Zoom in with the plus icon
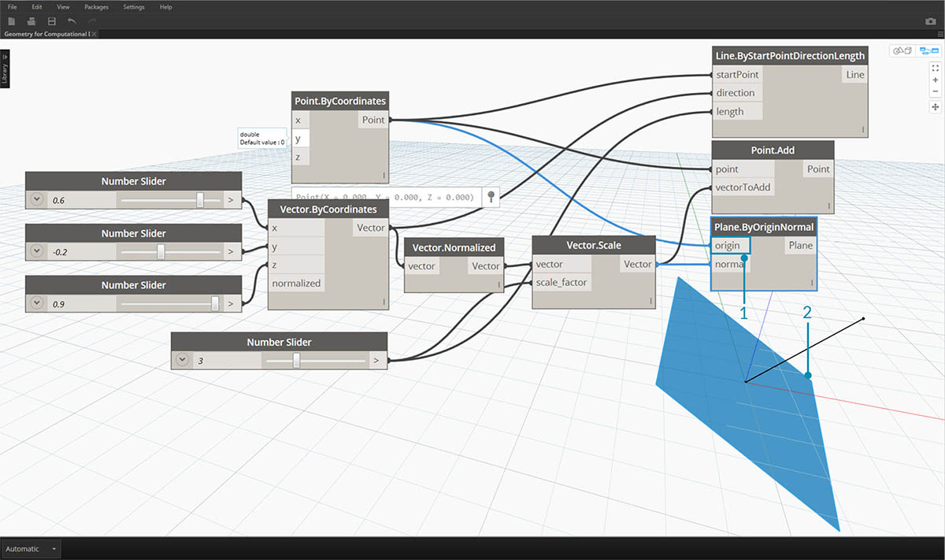 pos(936,80)
